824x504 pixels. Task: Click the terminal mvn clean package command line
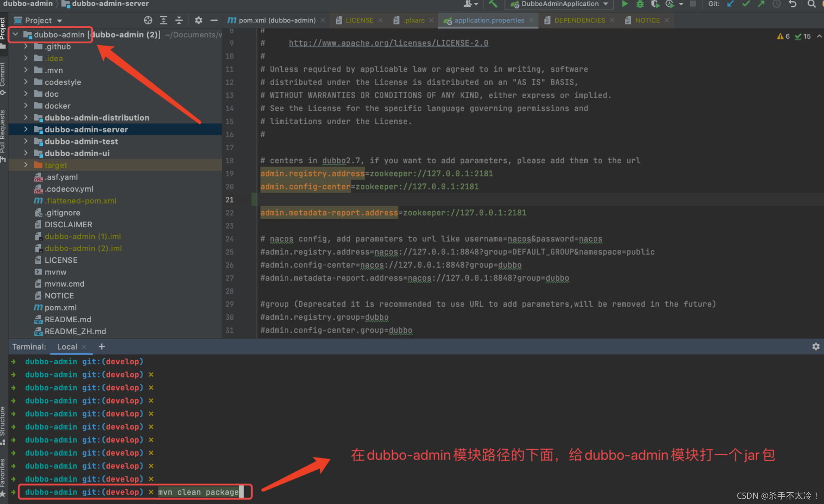[x=198, y=492]
